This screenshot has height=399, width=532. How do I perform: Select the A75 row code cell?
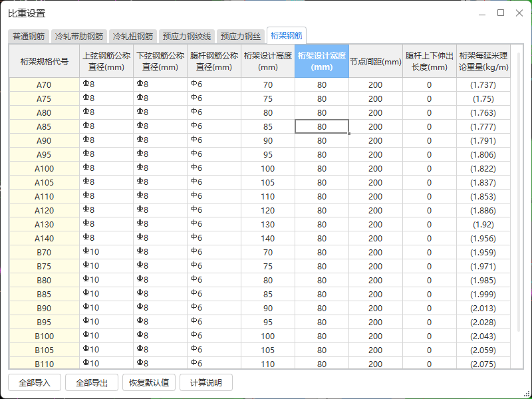tap(45, 98)
